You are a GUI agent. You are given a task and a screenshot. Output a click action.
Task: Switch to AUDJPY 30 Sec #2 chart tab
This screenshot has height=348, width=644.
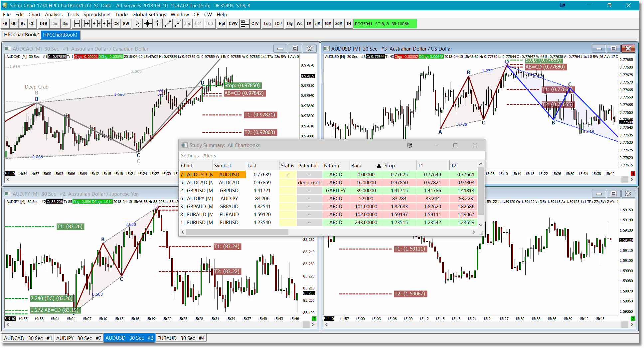click(79, 338)
